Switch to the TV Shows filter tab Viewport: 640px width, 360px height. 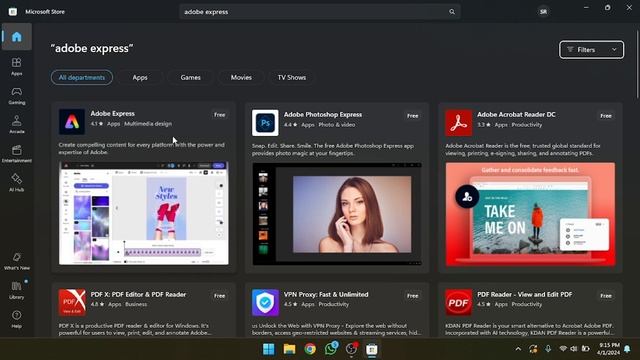click(291, 78)
